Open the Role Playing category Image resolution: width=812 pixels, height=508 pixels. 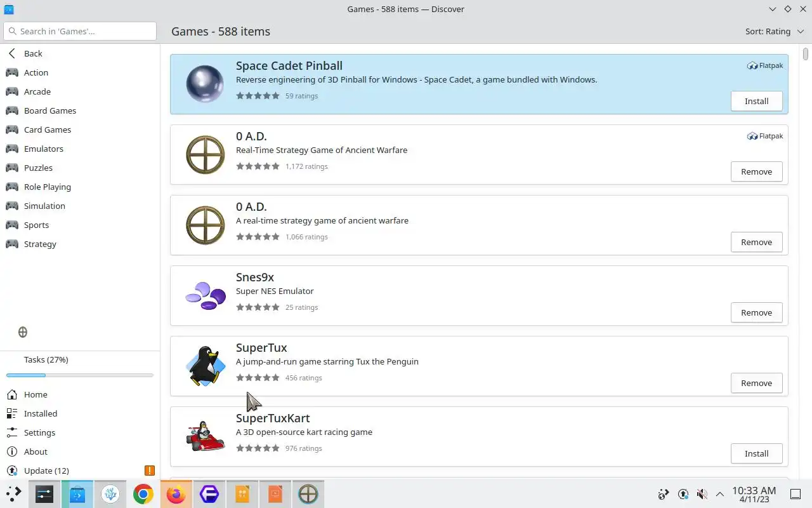(80, 187)
